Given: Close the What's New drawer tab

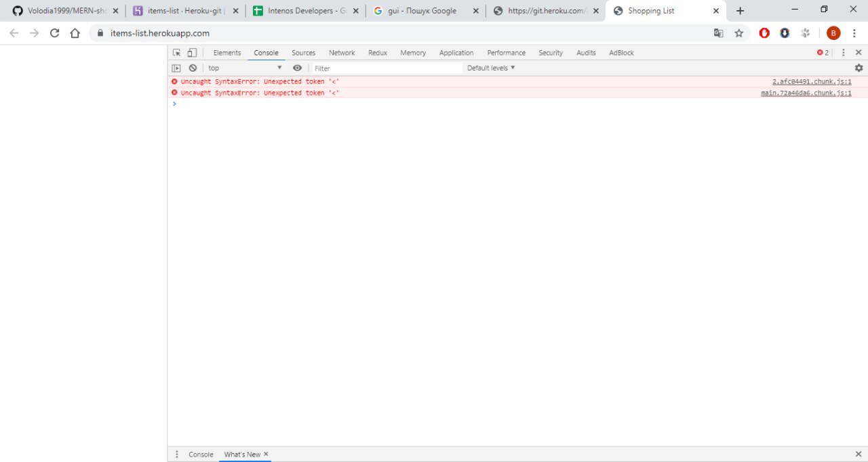Looking at the screenshot, I should [x=266, y=455].
